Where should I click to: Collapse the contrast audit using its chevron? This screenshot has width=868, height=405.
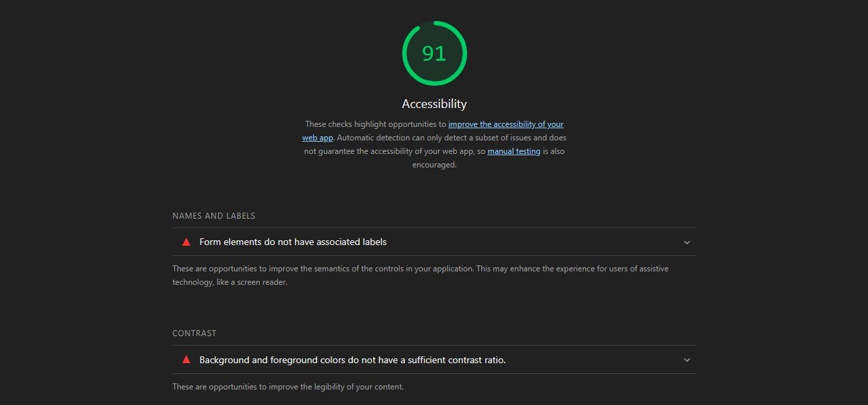pyautogui.click(x=686, y=360)
